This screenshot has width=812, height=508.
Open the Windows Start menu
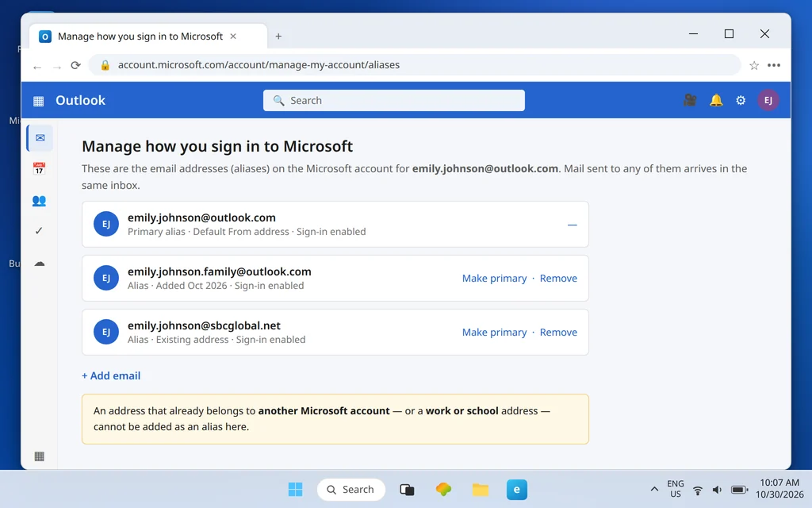pyautogui.click(x=295, y=489)
